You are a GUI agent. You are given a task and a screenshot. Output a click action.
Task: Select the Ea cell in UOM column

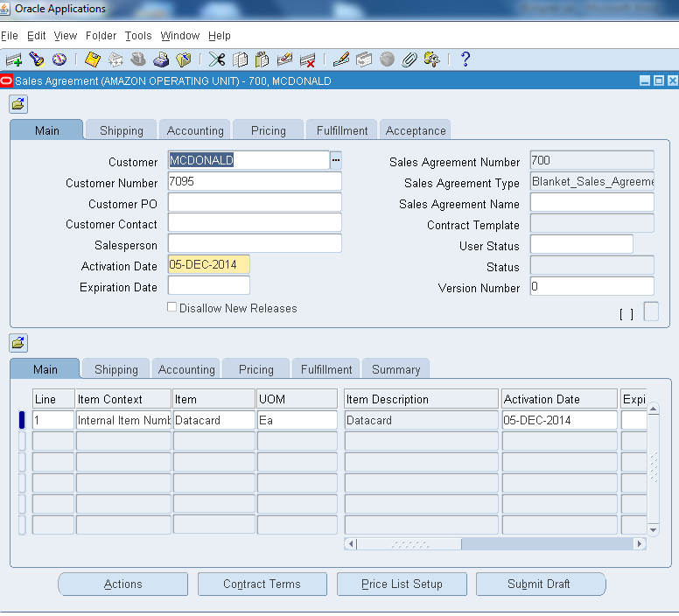tap(297, 420)
